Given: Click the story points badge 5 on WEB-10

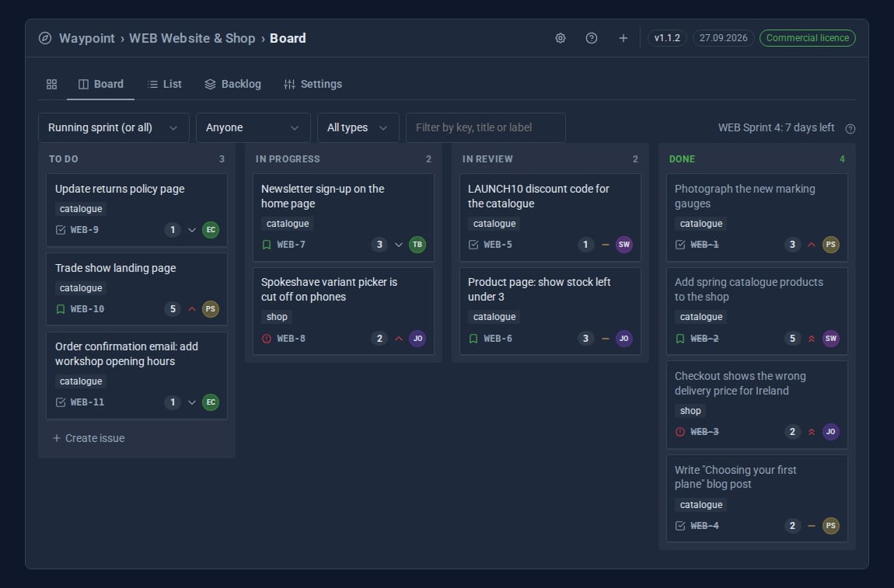Looking at the screenshot, I should (173, 309).
